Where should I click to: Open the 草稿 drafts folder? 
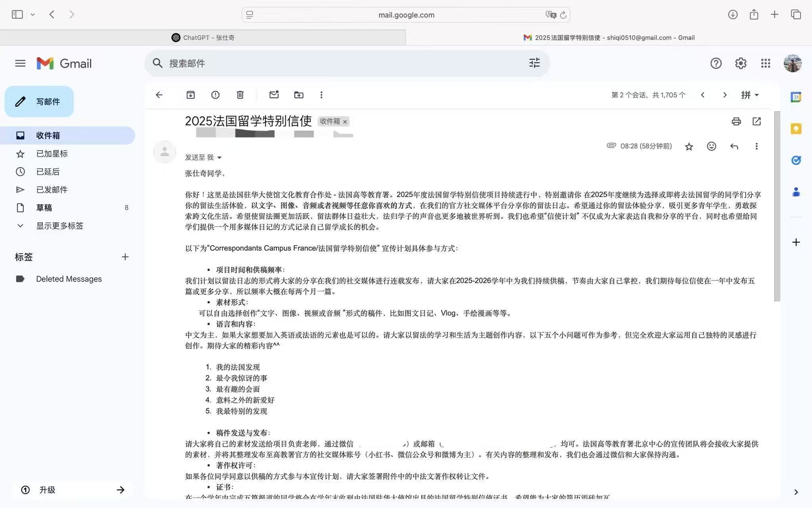click(68, 208)
